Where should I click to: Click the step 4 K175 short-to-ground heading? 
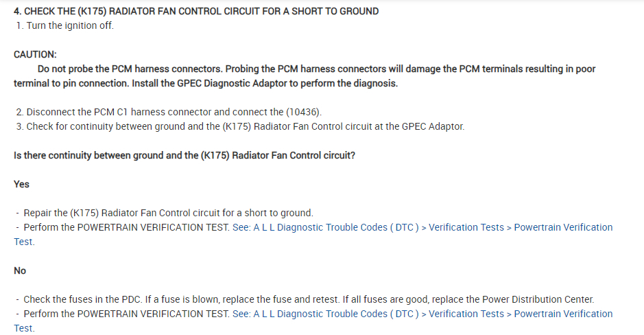[196, 12]
